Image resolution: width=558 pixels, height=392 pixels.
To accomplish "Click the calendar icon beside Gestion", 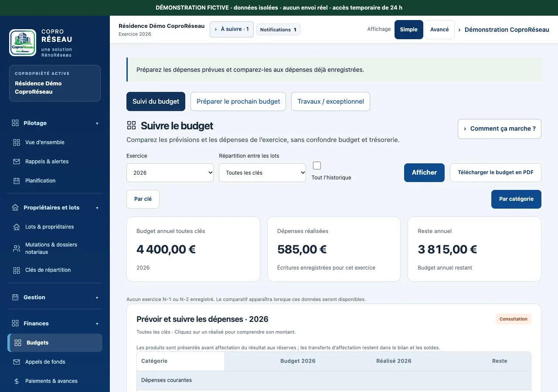I will click(x=15, y=297).
